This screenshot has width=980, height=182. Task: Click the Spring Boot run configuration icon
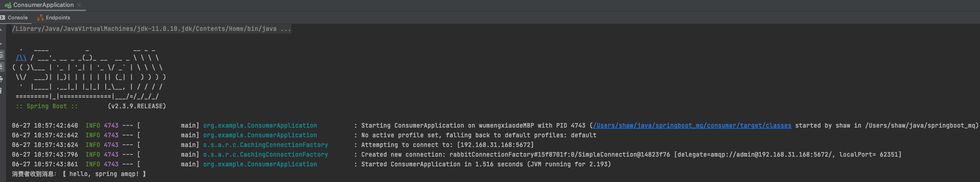click(x=8, y=6)
